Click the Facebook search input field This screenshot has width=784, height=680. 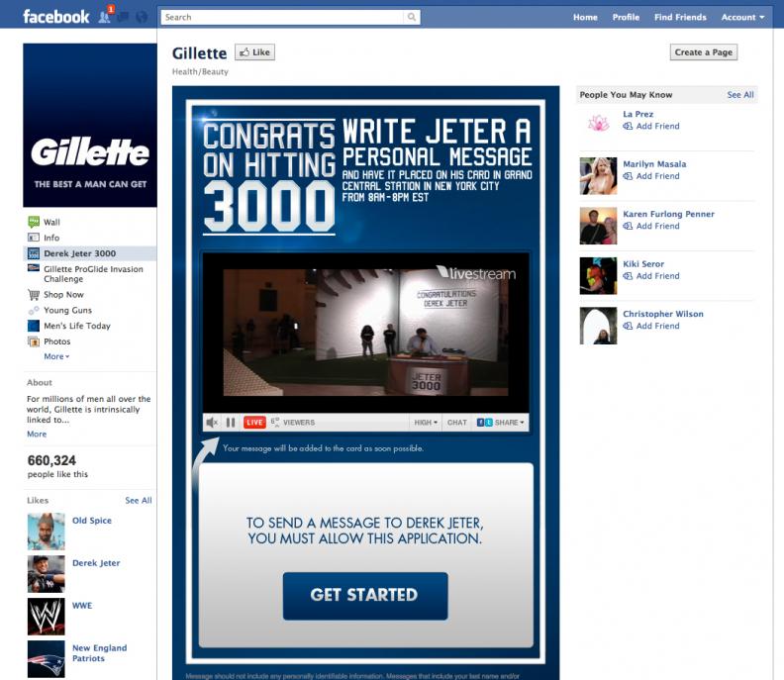coord(282,17)
